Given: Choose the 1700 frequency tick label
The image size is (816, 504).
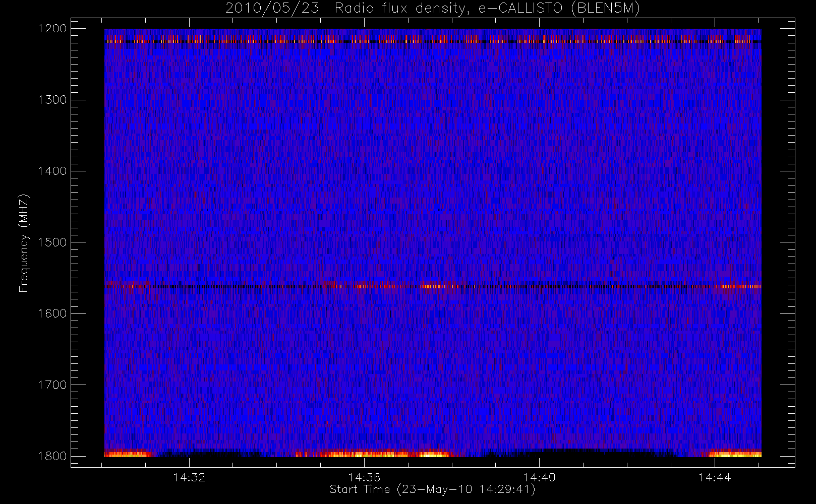Looking at the screenshot, I should 52,385.
